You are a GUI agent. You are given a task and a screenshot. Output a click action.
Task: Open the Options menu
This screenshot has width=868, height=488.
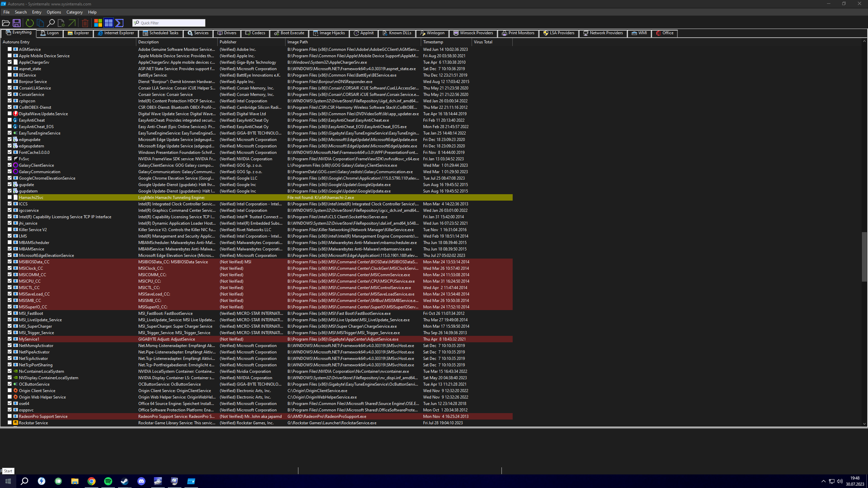tap(54, 12)
